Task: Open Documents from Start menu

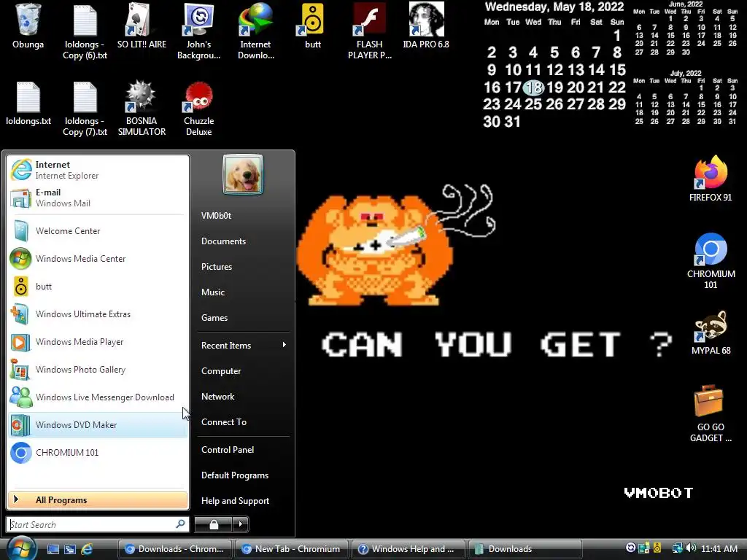Action: click(243, 241)
